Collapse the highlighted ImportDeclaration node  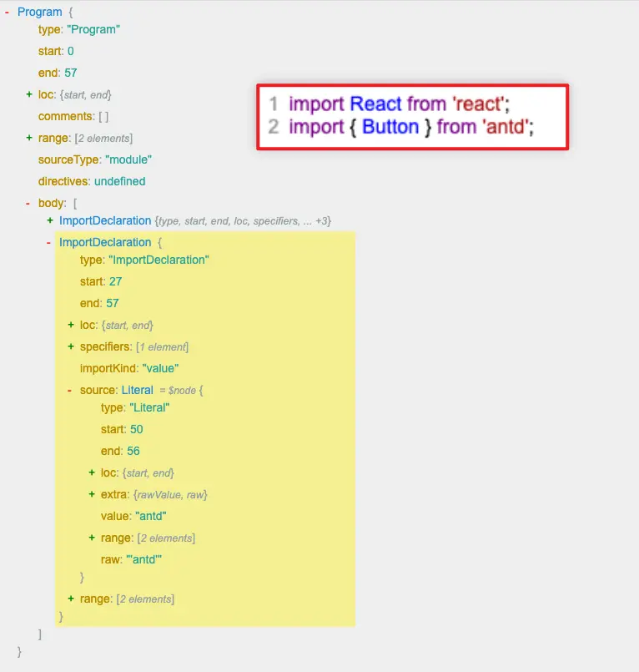49,243
